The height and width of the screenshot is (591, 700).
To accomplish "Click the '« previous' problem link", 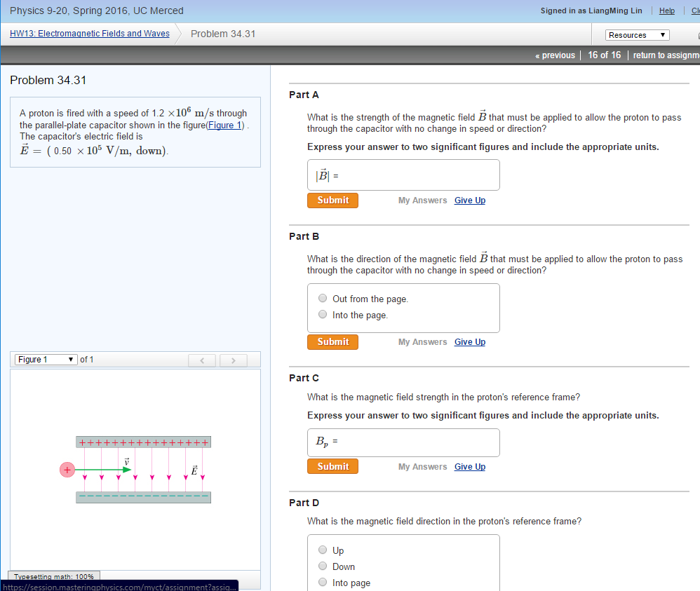I will [x=556, y=55].
